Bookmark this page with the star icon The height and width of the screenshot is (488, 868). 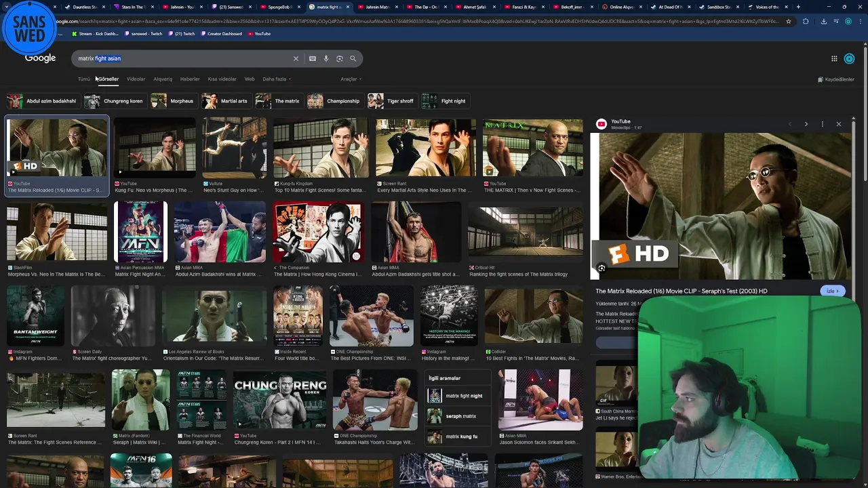[789, 21]
